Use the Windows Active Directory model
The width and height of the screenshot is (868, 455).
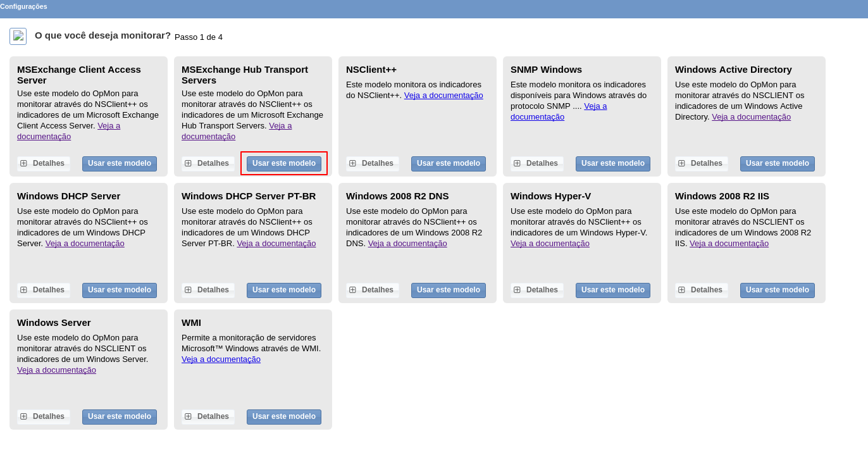point(778,164)
